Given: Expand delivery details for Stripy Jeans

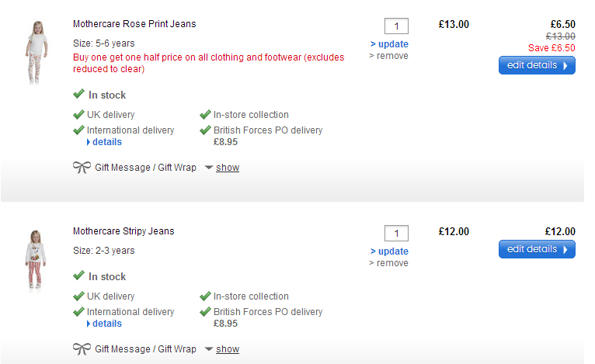Looking at the screenshot, I should [x=106, y=324].
